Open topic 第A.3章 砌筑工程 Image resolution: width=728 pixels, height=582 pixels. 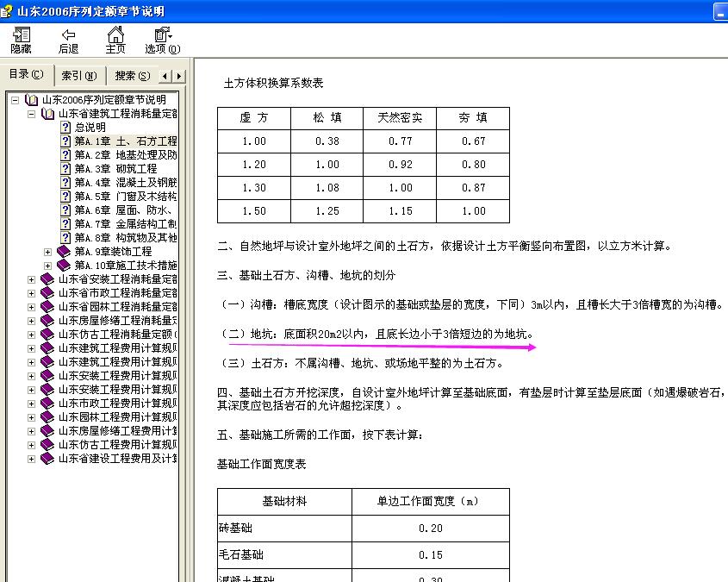pos(115,169)
